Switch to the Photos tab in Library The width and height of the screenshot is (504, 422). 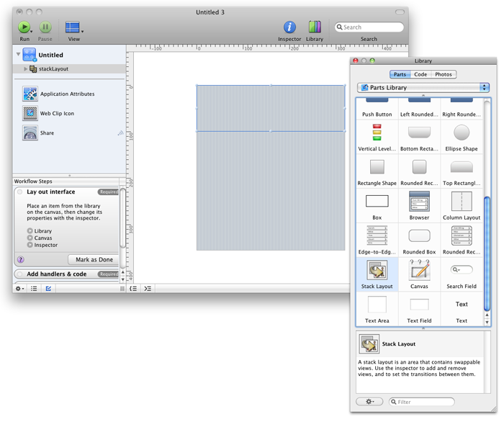click(444, 74)
